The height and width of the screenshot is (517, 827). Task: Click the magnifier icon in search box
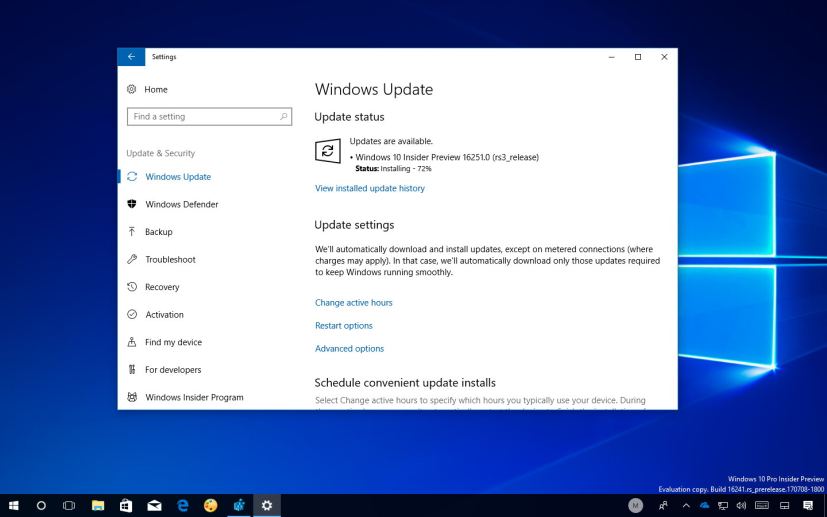(283, 117)
